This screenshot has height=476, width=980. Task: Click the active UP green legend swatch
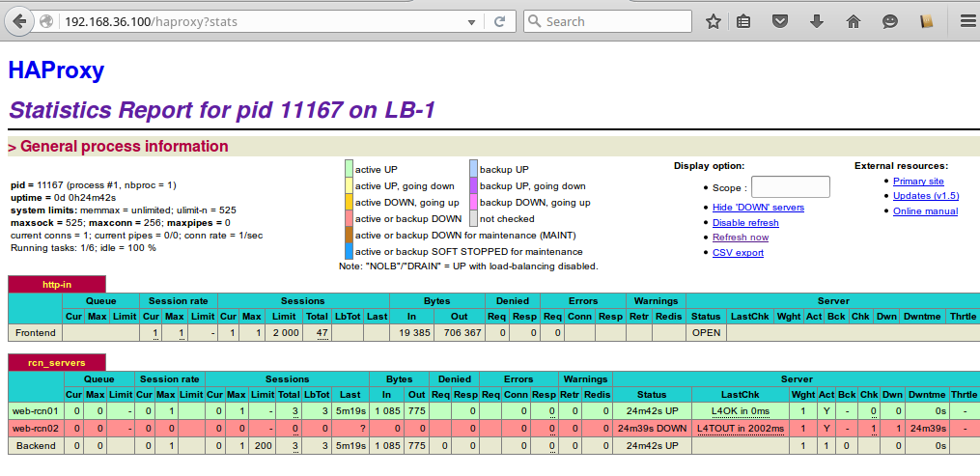click(x=349, y=169)
